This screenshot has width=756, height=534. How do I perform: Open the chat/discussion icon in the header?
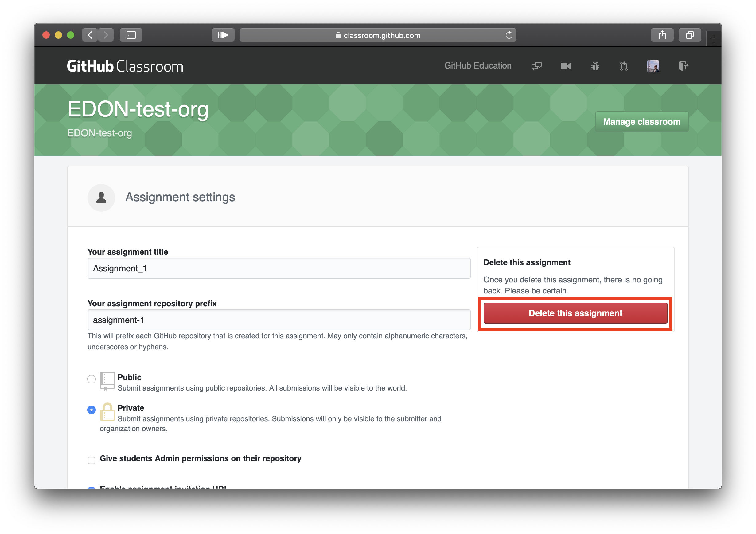coord(536,65)
